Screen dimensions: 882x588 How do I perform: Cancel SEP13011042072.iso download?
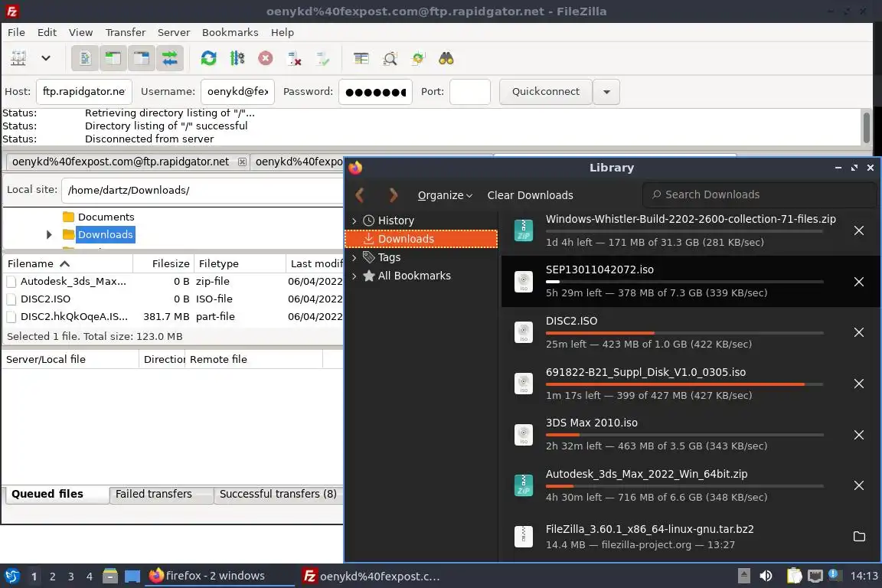click(859, 282)
